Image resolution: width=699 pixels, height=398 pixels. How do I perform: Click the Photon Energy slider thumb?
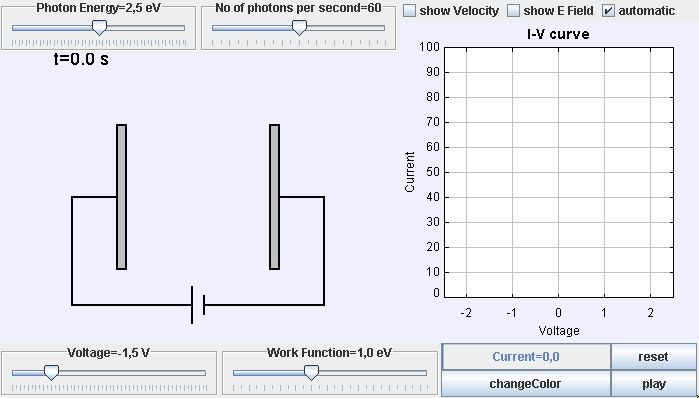pos(99,28)
